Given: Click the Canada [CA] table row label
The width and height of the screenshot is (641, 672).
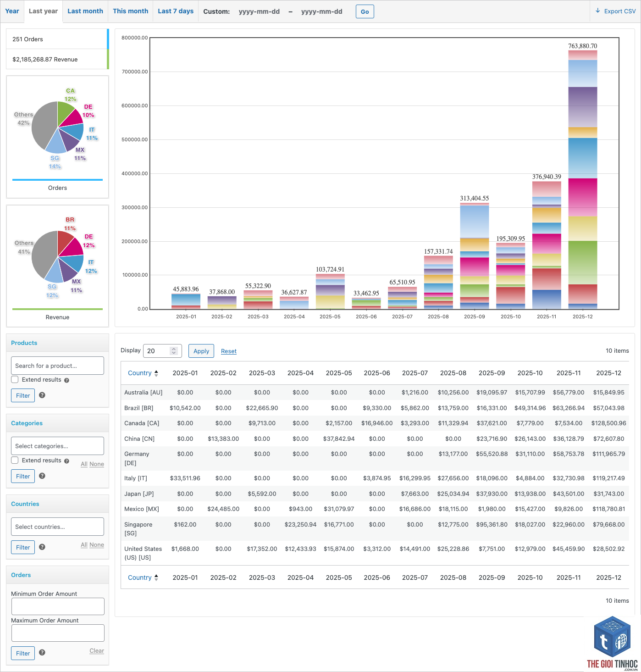Looking at the screenshot, I should (x=142, y=423).
